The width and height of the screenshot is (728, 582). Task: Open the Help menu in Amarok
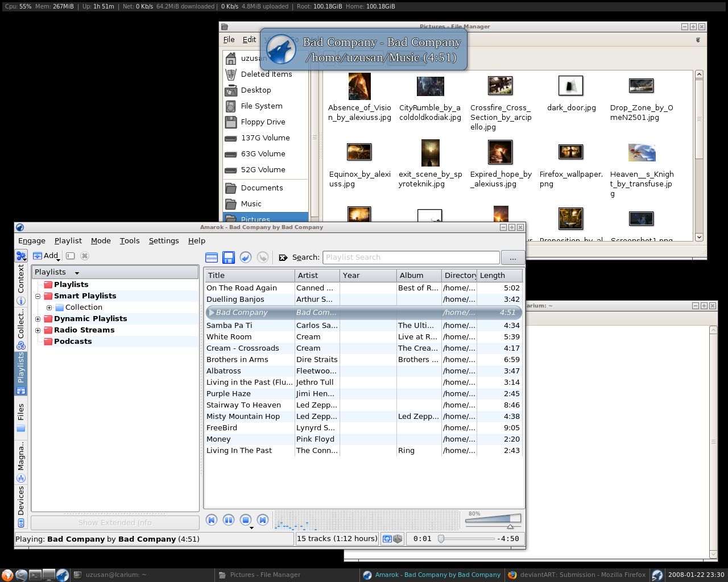[x=197, y=241]
